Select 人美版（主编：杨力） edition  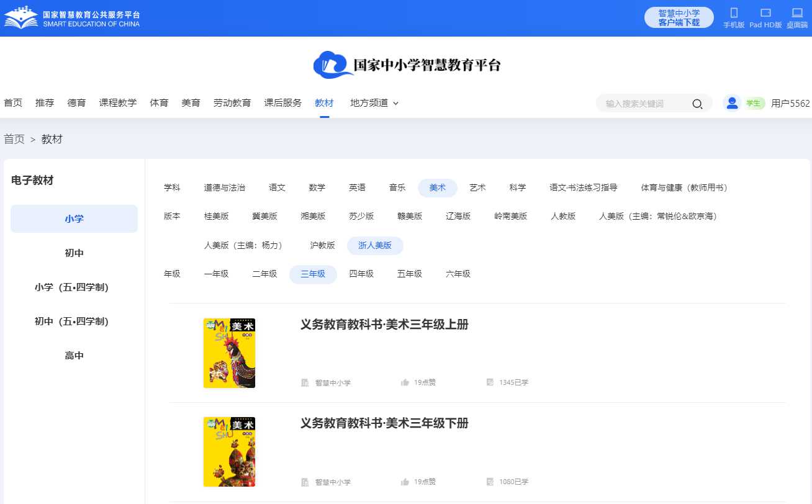pos(245,245)
